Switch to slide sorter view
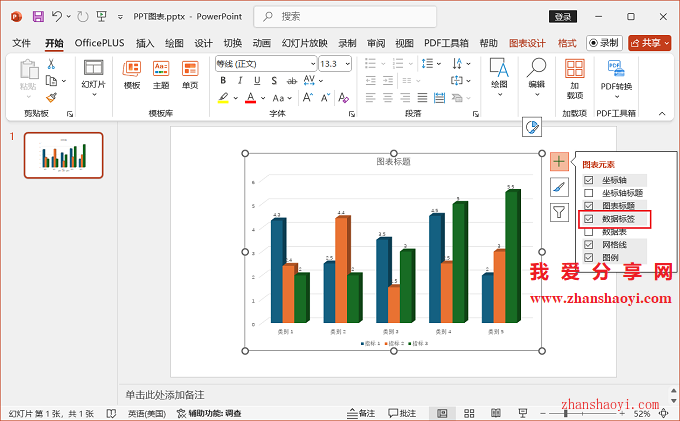The width and height of the screenshot is (680, 421). coord(469,413)
